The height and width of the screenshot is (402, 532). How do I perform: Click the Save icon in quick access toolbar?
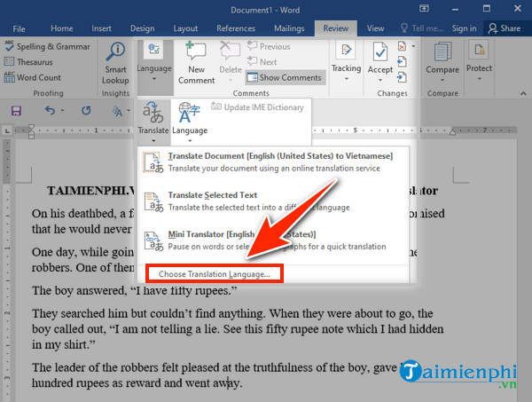tap(16, 111)
